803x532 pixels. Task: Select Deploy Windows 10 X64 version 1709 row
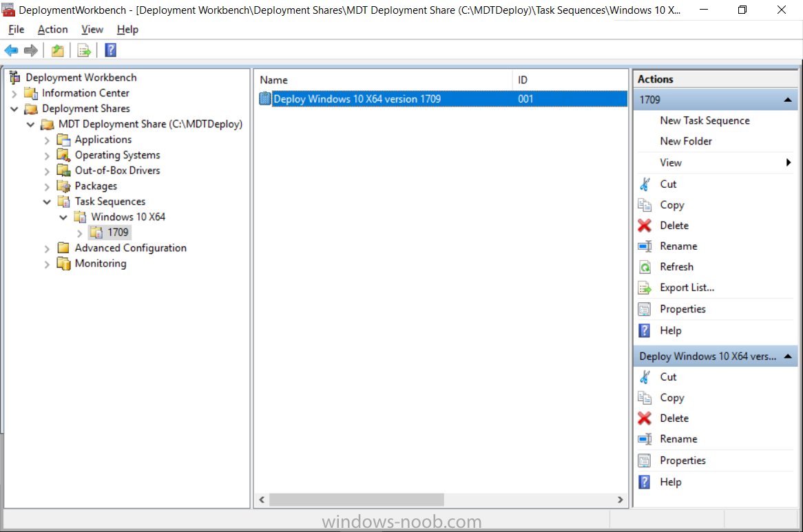coord(443,98)
